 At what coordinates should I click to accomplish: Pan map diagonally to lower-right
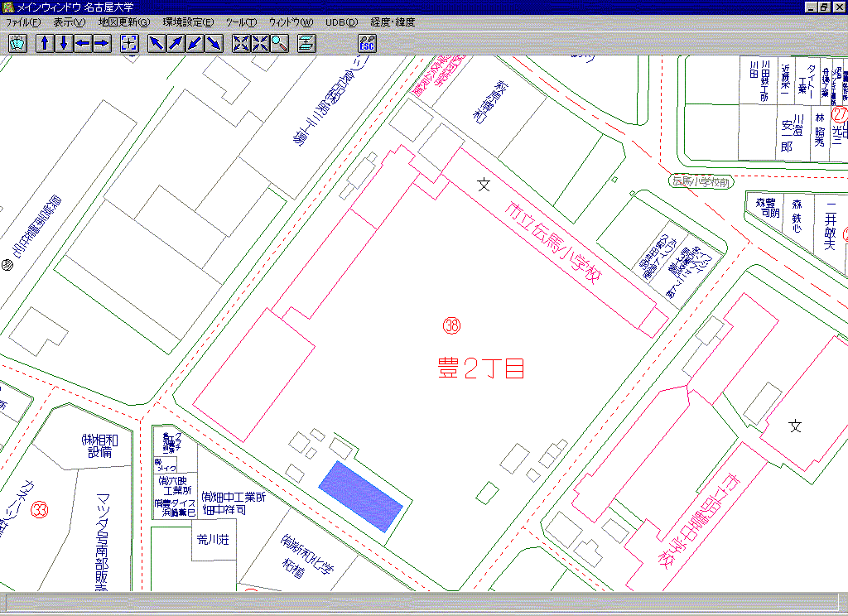pyautogui.click(x=214, y=44)
